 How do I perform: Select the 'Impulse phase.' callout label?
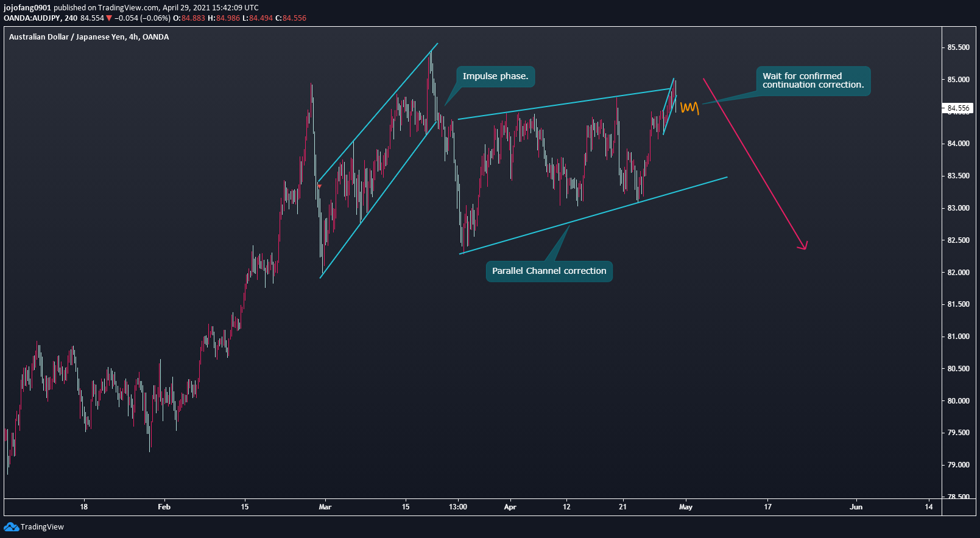click(x=495, y=76)
